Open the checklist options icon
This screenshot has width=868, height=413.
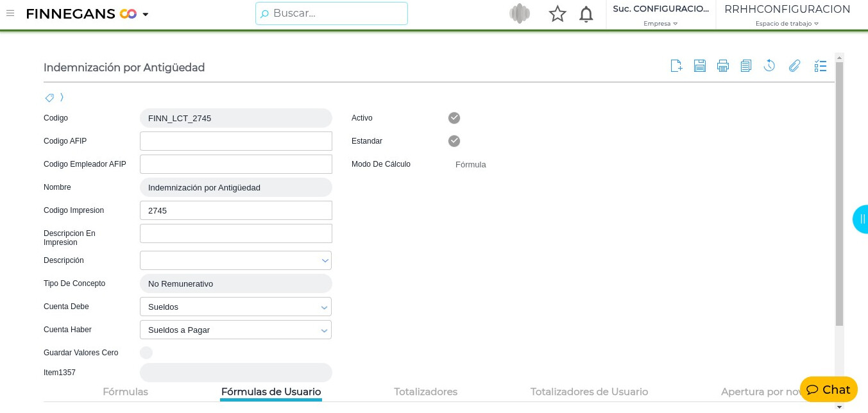[821, 65]
